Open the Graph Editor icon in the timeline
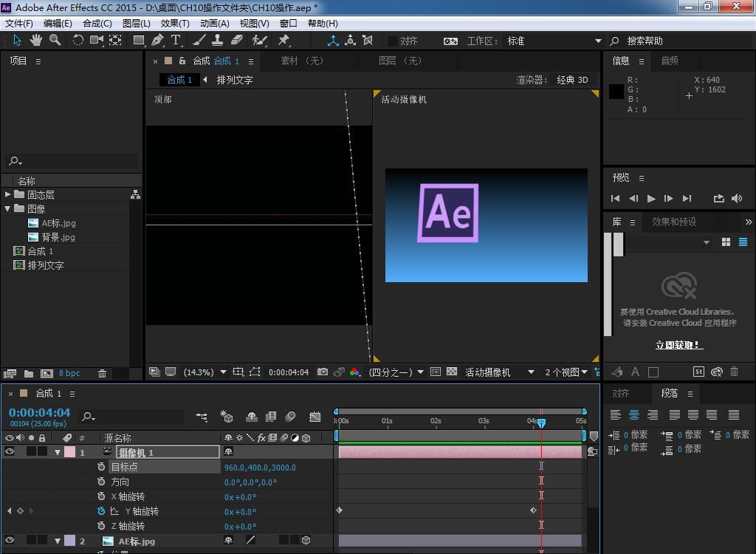 pos(315,417)
